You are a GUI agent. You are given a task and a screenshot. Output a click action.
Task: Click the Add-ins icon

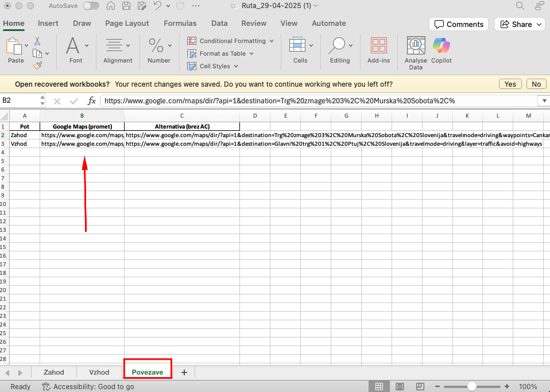[378, 46]
